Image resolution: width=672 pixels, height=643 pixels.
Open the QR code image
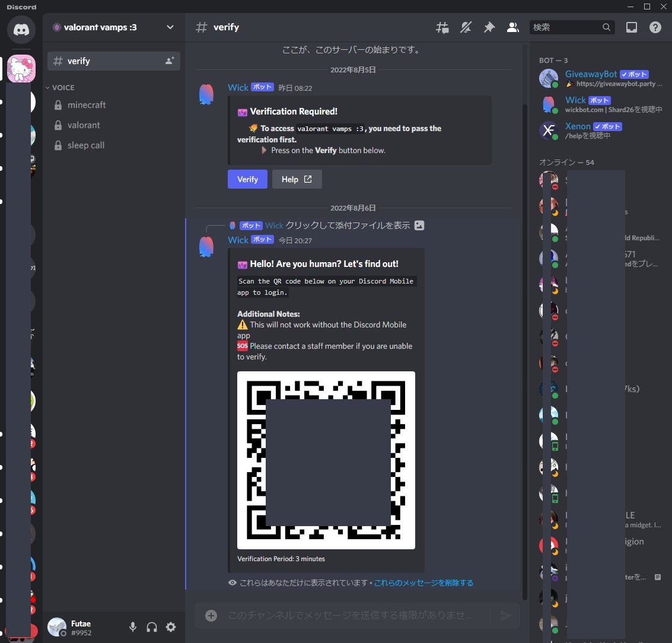(x=326, y=460)
